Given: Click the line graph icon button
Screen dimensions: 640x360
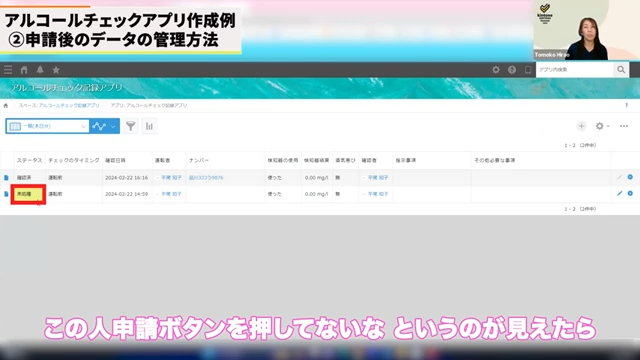Looking at the screenshot, I should click(99, 126).
